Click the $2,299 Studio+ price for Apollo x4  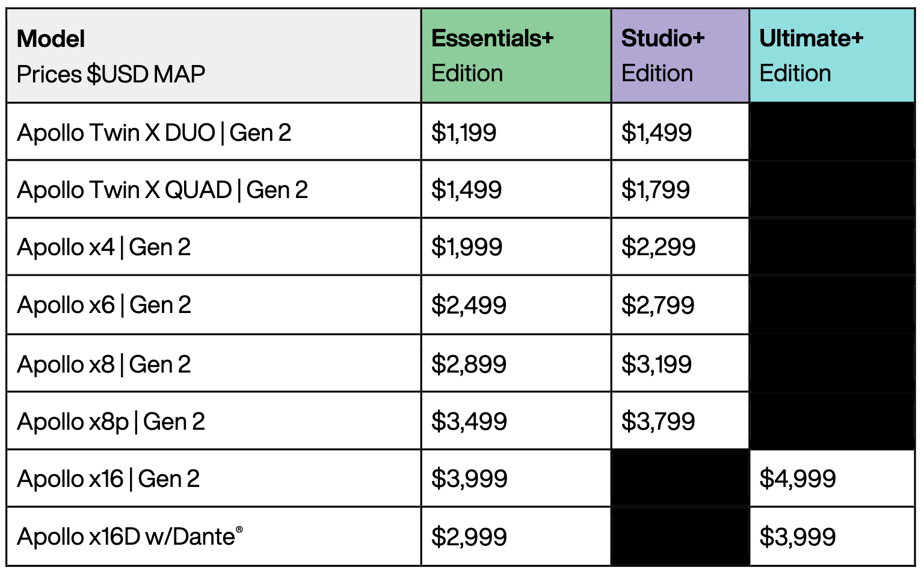pos(658,247)
